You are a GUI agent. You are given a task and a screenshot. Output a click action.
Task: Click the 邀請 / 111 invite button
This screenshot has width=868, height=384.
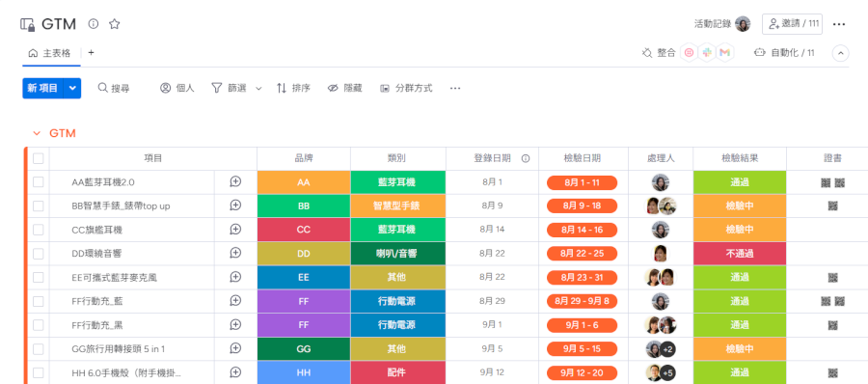pos(792,24)
